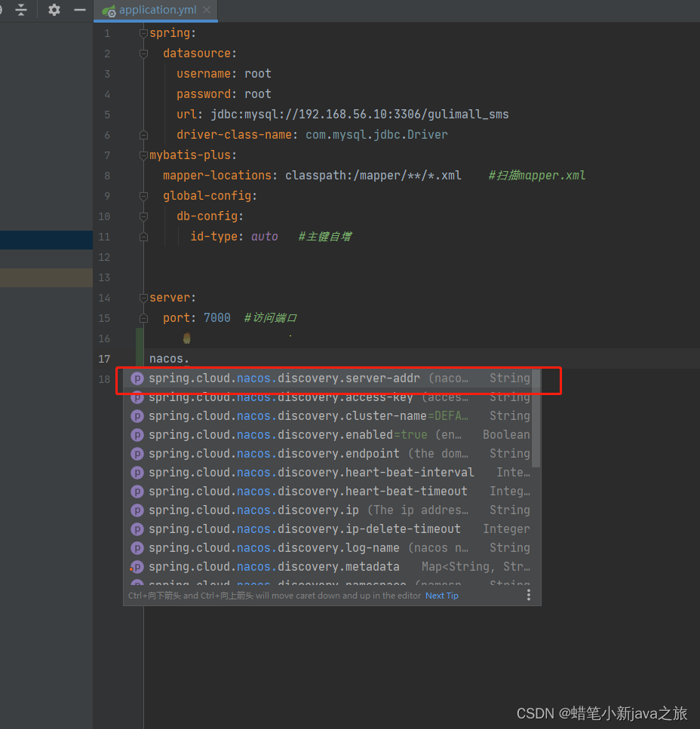Click line number 18 in gutter
The image size is (700, 729).
click(104, 379)
